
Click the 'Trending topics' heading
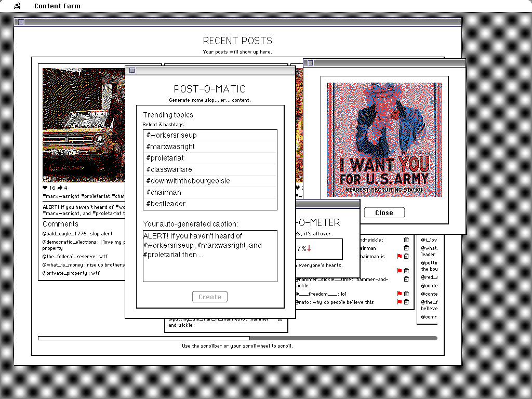[x=168, y=115]
